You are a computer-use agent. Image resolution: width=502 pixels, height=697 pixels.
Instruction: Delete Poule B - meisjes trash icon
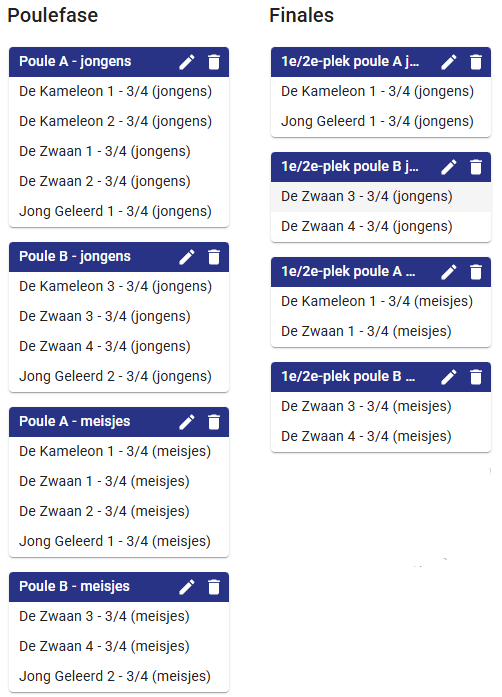tap(214, 587)
